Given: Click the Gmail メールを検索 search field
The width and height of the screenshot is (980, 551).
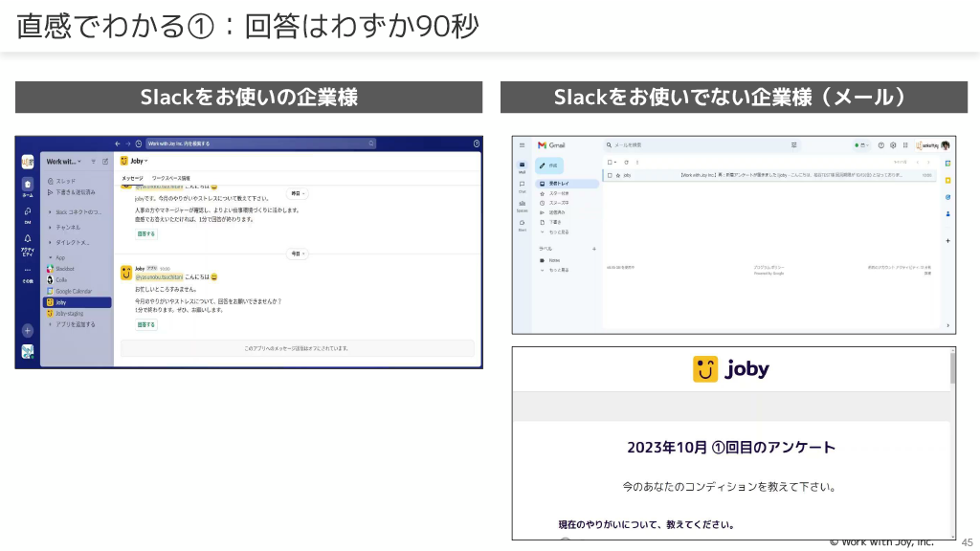Looking at the screenshot, I should tap(689, 144).
